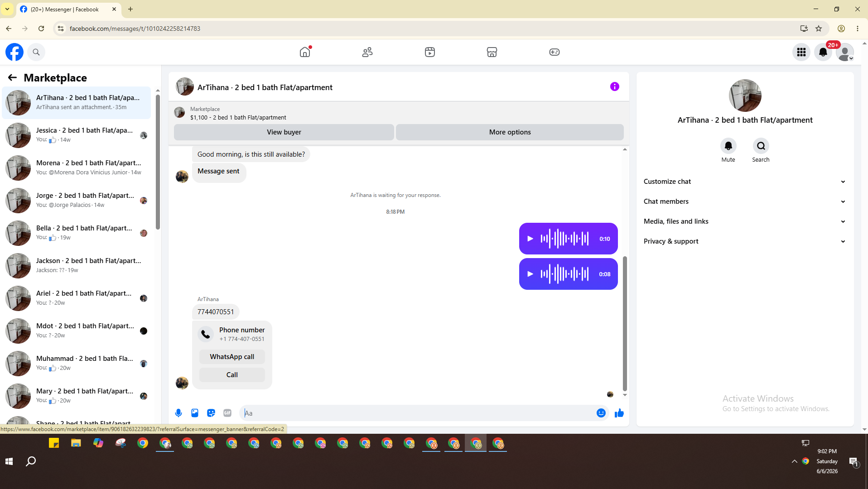Open a new Chrome tab
Screen dimensions: 868x489
click(130, 9)
